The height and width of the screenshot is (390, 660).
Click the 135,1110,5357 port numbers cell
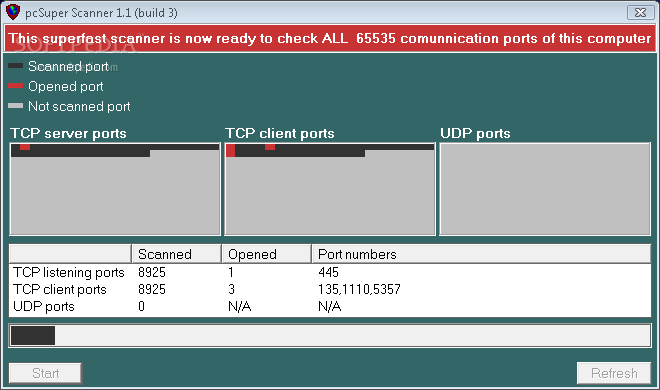(359, 289)
